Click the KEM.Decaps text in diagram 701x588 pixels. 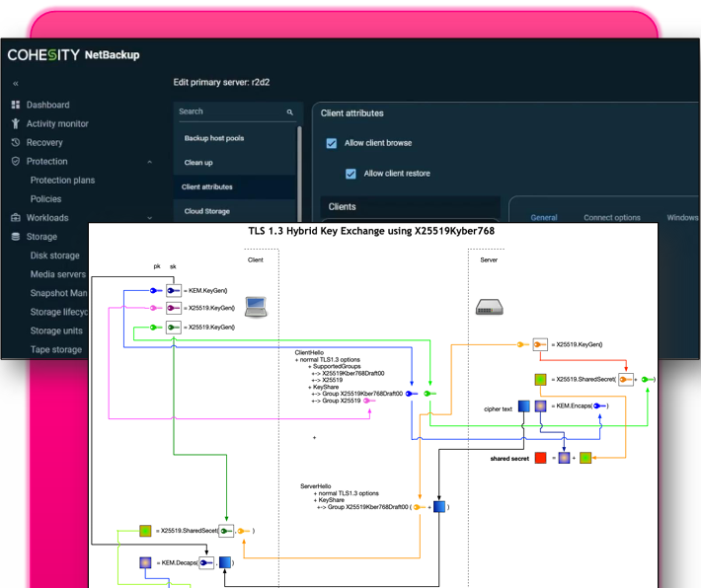coord(180,562)
